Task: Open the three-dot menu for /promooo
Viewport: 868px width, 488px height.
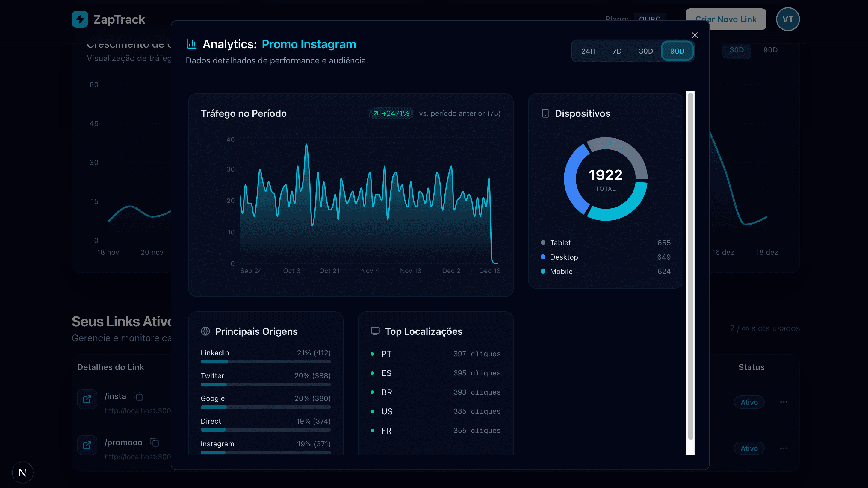Action: pyautogui.click(x=784, y=448)
